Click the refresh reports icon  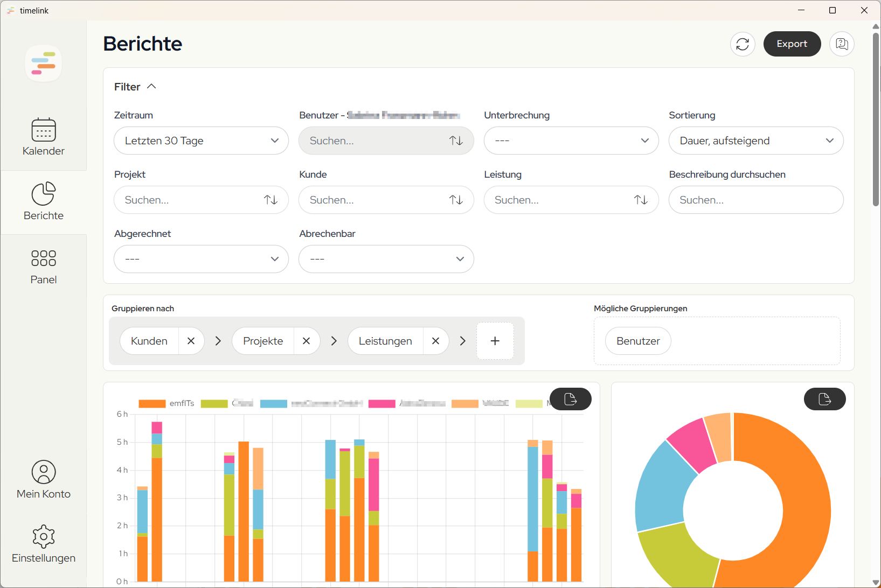(743, 44)
